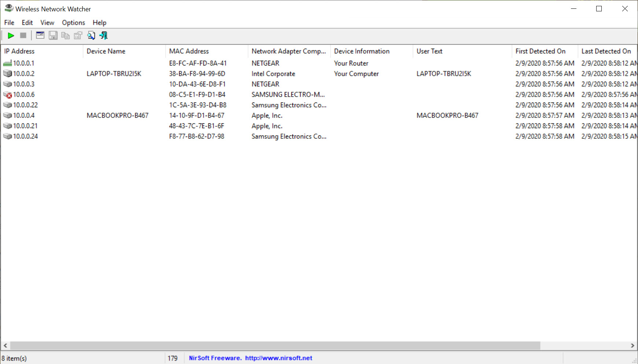638x364 pixels.
Task: Click the Exit door icon
Action: [104, 36]
